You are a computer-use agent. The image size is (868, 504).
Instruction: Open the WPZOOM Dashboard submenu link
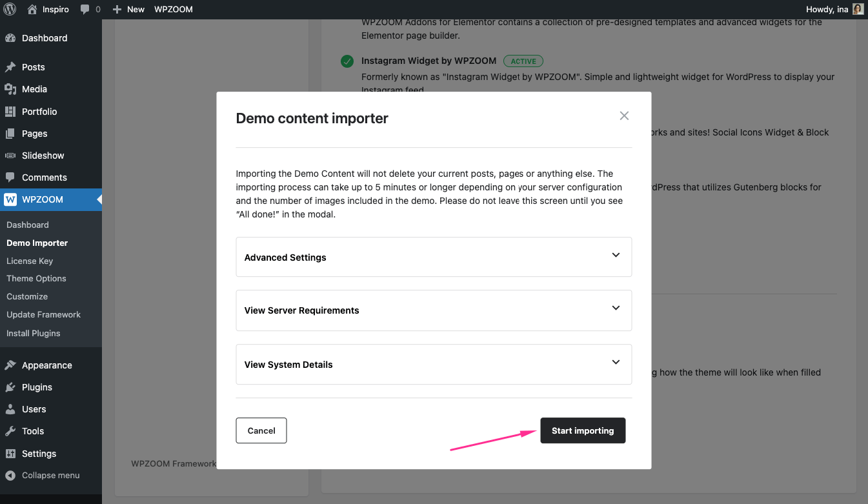coord(28,225)
